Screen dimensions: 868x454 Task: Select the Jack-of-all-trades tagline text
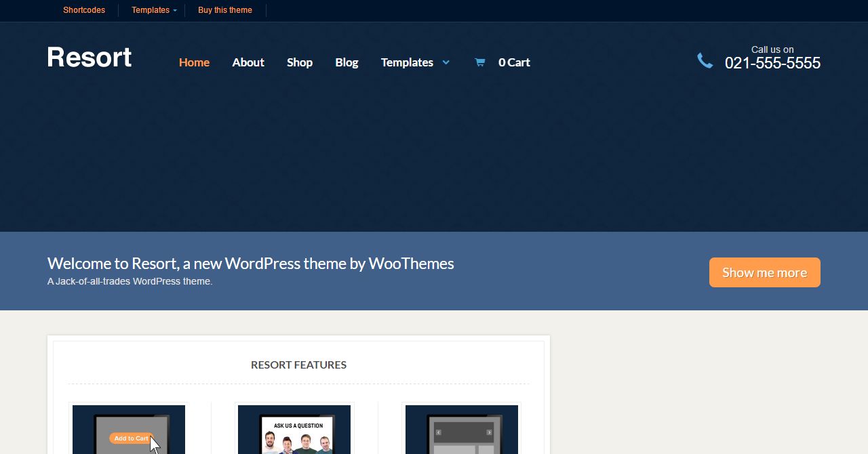click(130, 281)
